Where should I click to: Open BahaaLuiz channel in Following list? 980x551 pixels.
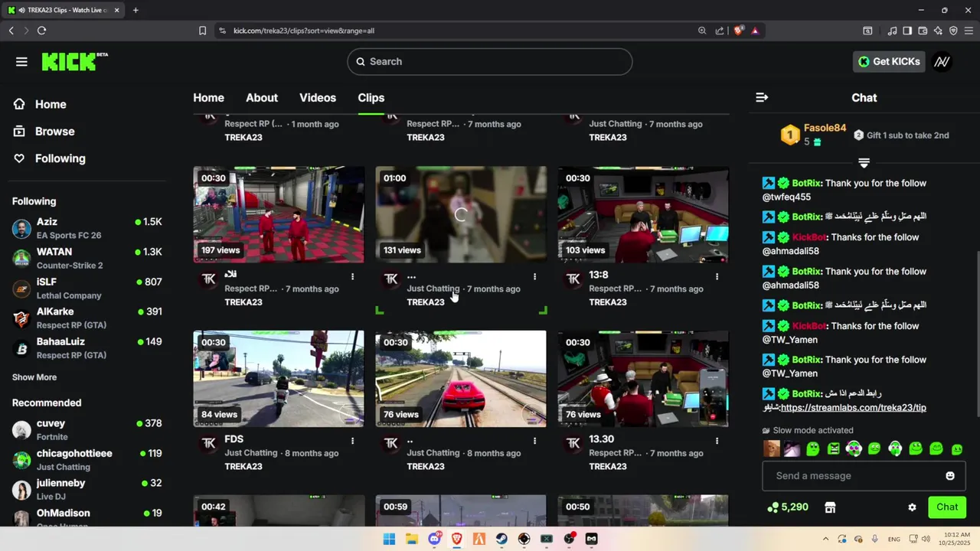(87, 347)
